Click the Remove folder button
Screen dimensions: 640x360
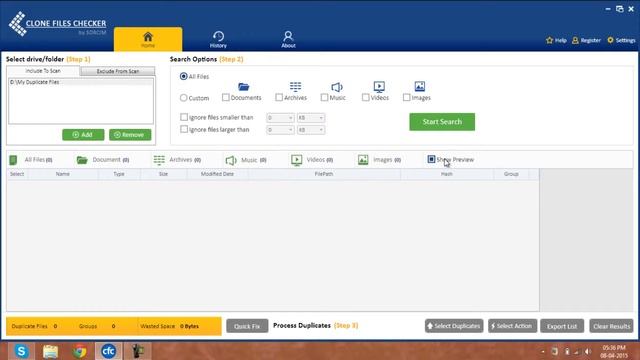[130, 135]
